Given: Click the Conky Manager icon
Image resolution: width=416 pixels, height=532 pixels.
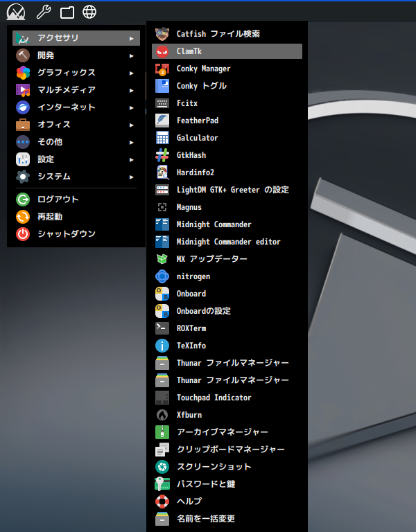Looking at the screenshot, I should (x=162, y=69).
